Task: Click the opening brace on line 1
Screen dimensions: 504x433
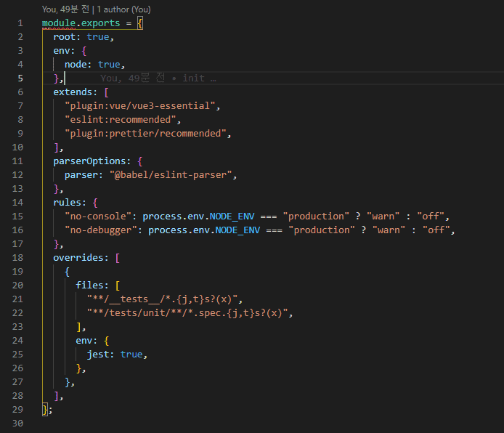Action: [140, 23]
